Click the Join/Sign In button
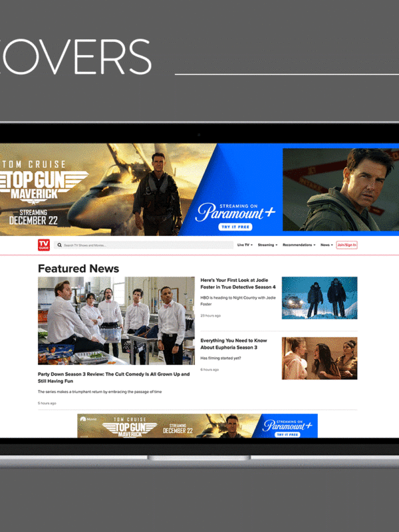This screenshot has height=532, width=399. tap(346, 245)
